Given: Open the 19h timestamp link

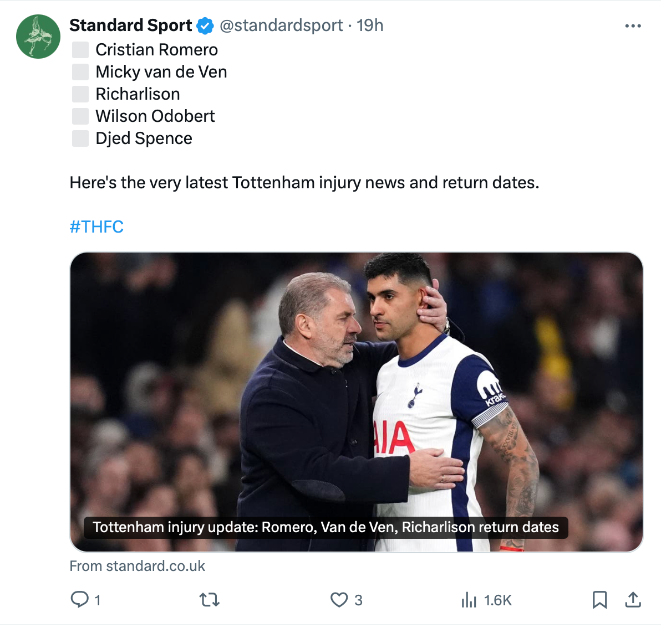Looking at the screenshot, I should pos(370,26).
